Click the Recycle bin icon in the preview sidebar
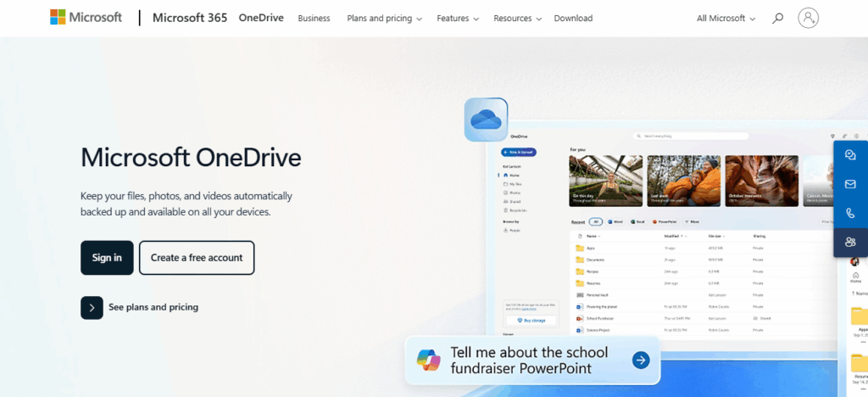868x397 pixels. [x=505, y=210]
